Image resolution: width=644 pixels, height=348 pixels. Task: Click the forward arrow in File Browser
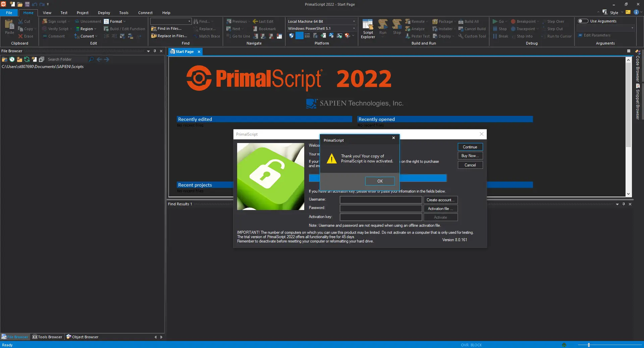pos(107,59)
